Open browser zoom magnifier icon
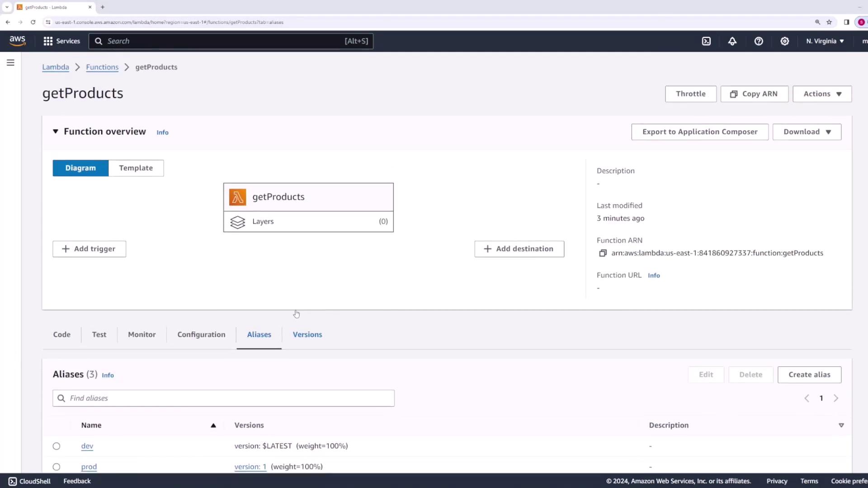Viewport: 868px width, 488px height. [x=817, y=22]
